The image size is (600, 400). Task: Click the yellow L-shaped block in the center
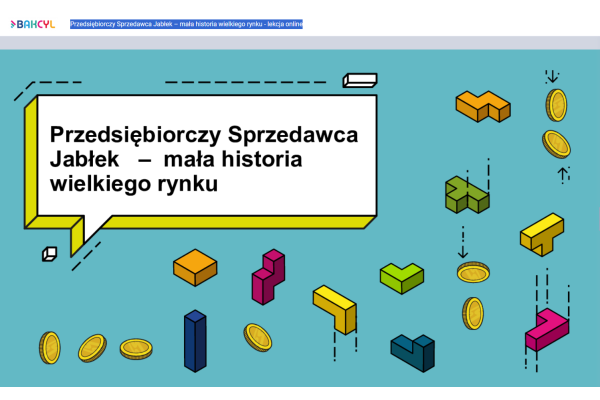(335, 308)
